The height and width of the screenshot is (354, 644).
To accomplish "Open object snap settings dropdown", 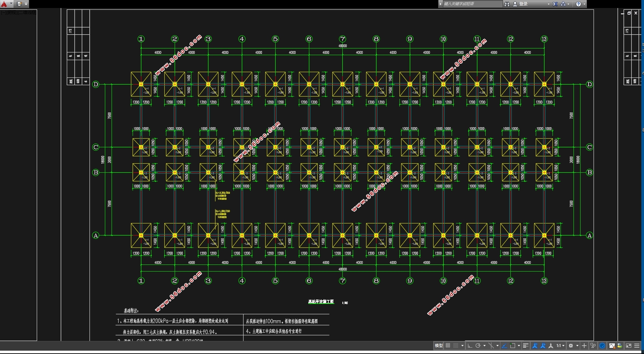I will pos(519,346).
